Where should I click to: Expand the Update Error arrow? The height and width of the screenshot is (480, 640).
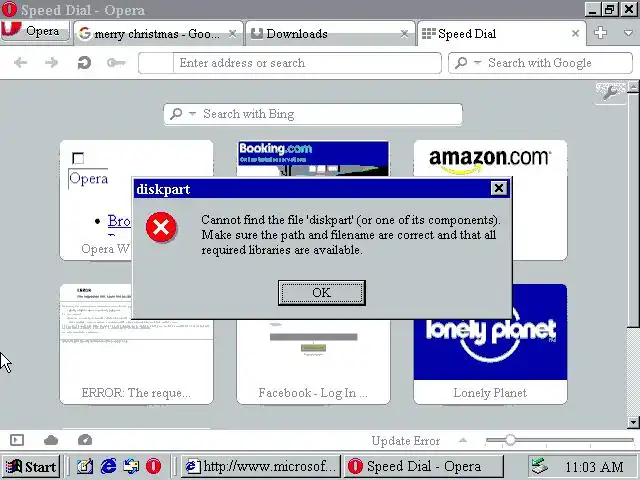click(x=462, y=440)
